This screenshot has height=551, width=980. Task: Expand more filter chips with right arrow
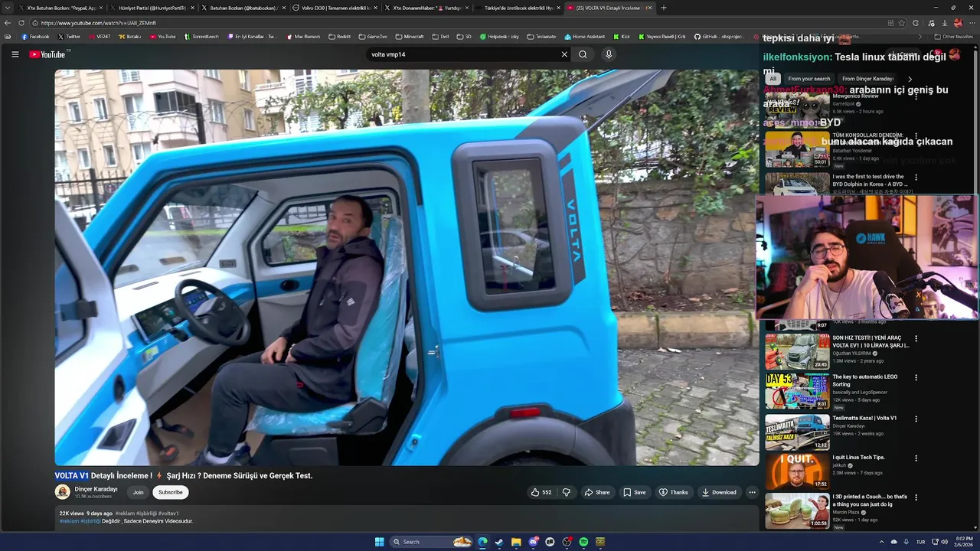coord(910,79)
